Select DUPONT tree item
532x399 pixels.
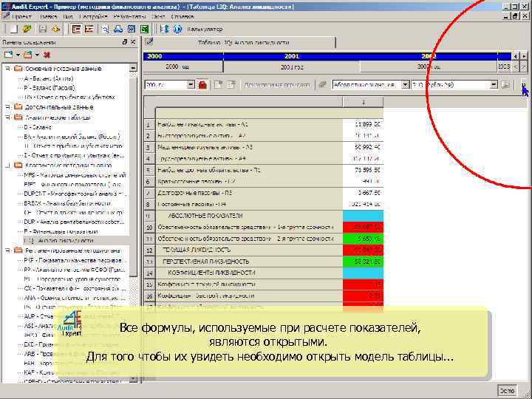pos(75,194)
